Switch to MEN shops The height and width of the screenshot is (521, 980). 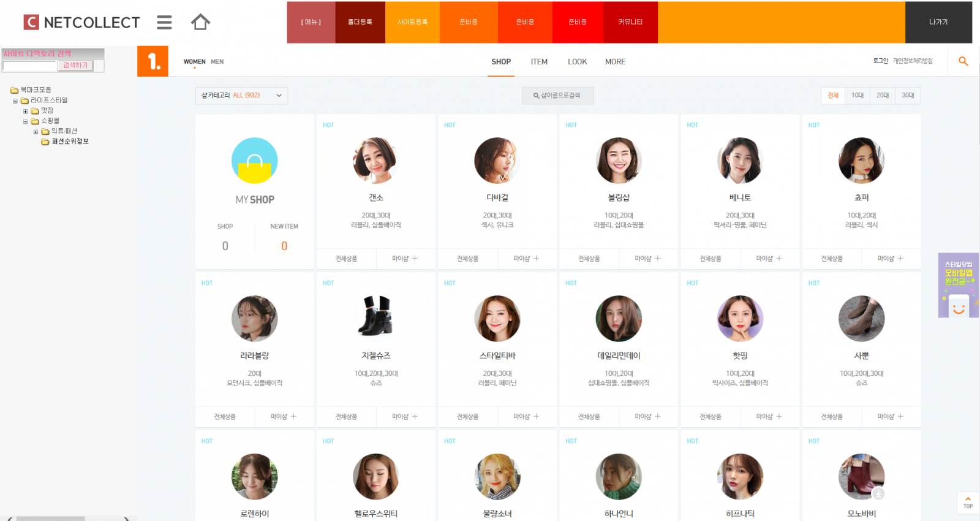pyautogui.click(x=217, y=62)
